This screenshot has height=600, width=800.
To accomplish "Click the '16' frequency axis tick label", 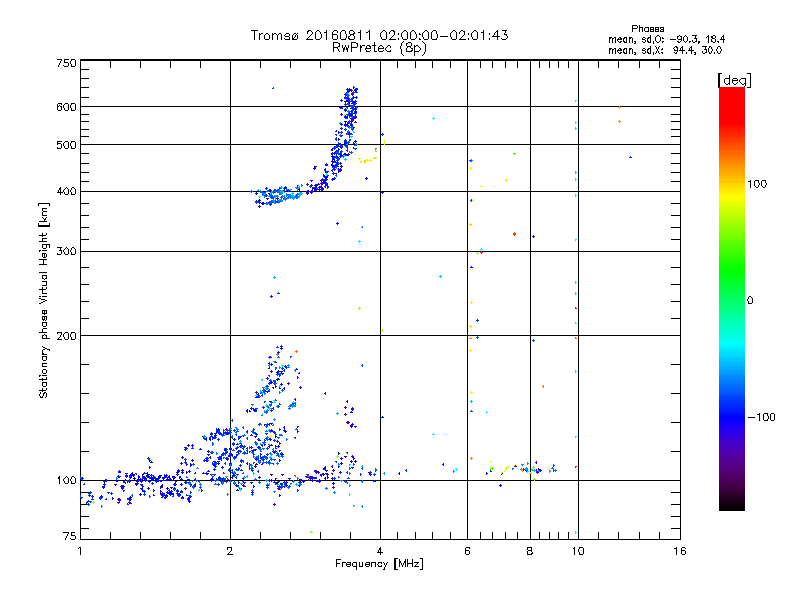I will point(680,551).
